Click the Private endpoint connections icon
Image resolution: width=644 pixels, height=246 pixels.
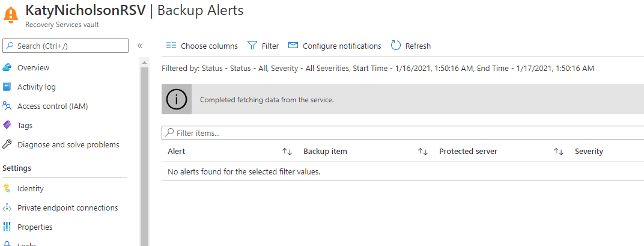tap(7, 208)
